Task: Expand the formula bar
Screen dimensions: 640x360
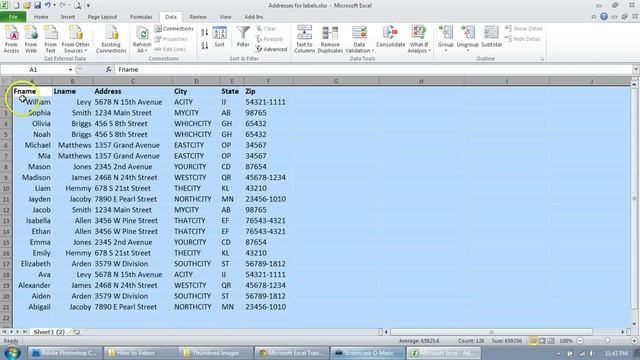Action: pyautogui.click(x=636, y=70)
